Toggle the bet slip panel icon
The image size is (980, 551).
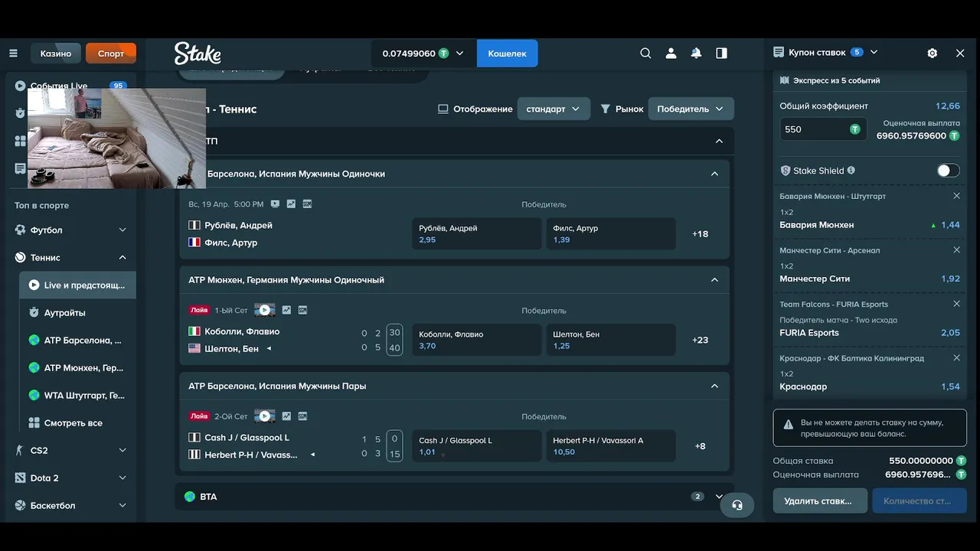tap(721, 54)
